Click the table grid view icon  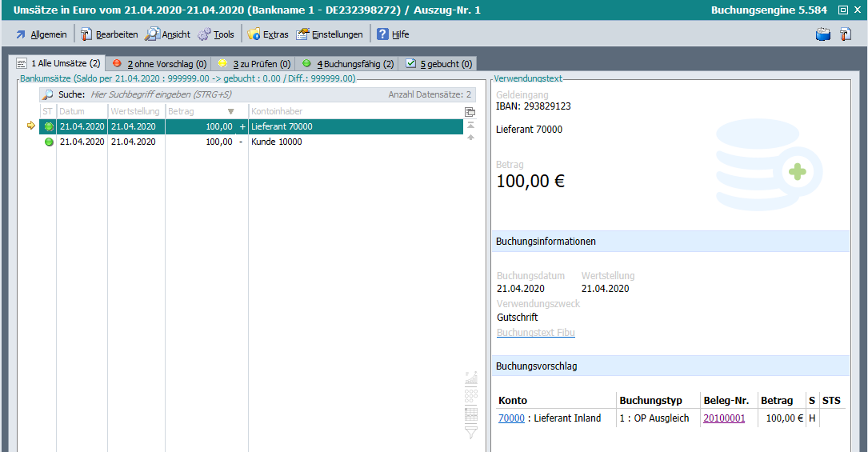tap(471, 414)
